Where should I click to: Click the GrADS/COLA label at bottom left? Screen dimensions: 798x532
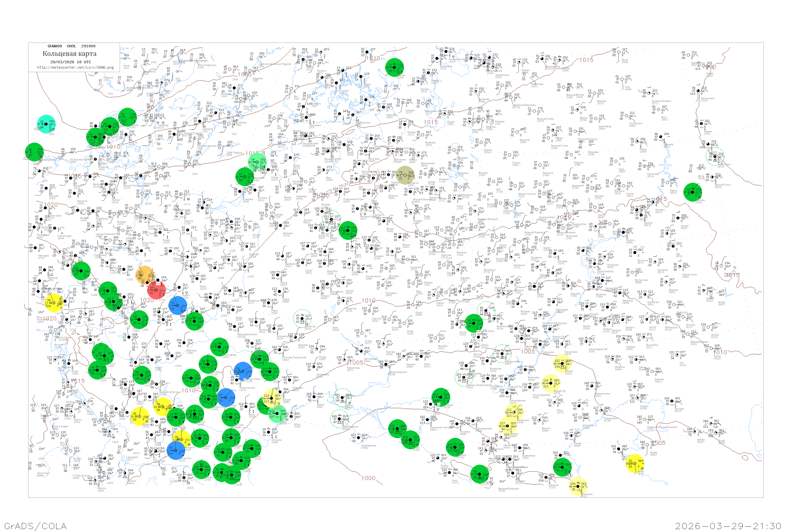tap(35, 526)
